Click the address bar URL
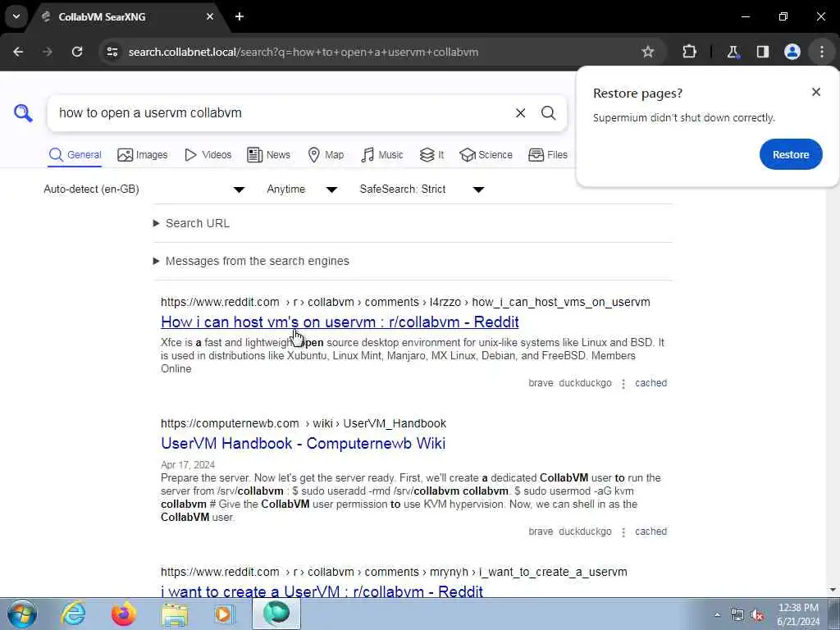Screen dimensions: 840x630 [304, 52]
